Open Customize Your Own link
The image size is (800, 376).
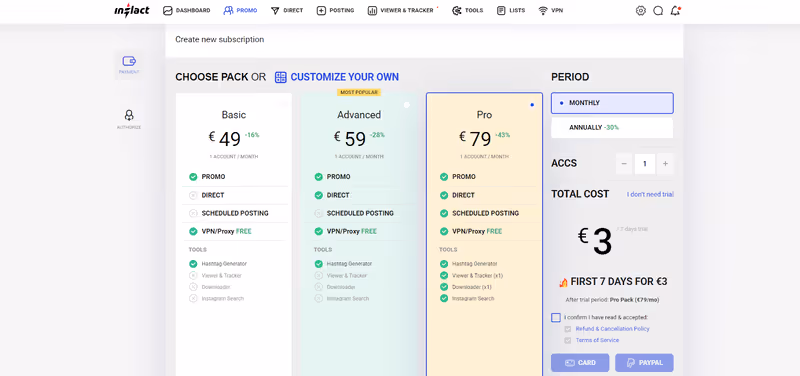pos(344,77)
